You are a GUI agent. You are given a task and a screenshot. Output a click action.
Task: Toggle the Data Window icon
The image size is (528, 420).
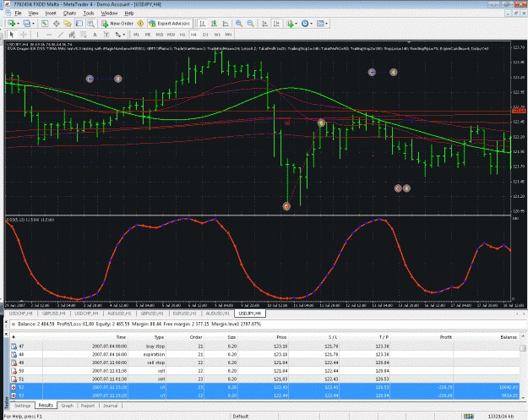coord(57,24)
